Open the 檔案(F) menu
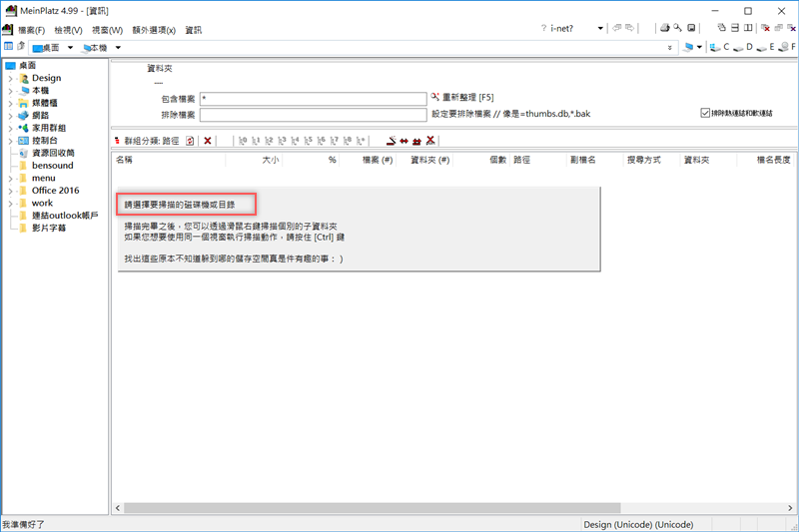The image size is (799, 532). point(32,30)
